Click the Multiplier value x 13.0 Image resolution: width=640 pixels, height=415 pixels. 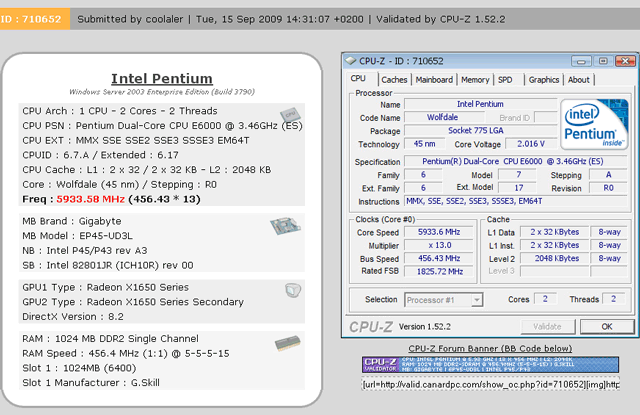click(439, 245)
